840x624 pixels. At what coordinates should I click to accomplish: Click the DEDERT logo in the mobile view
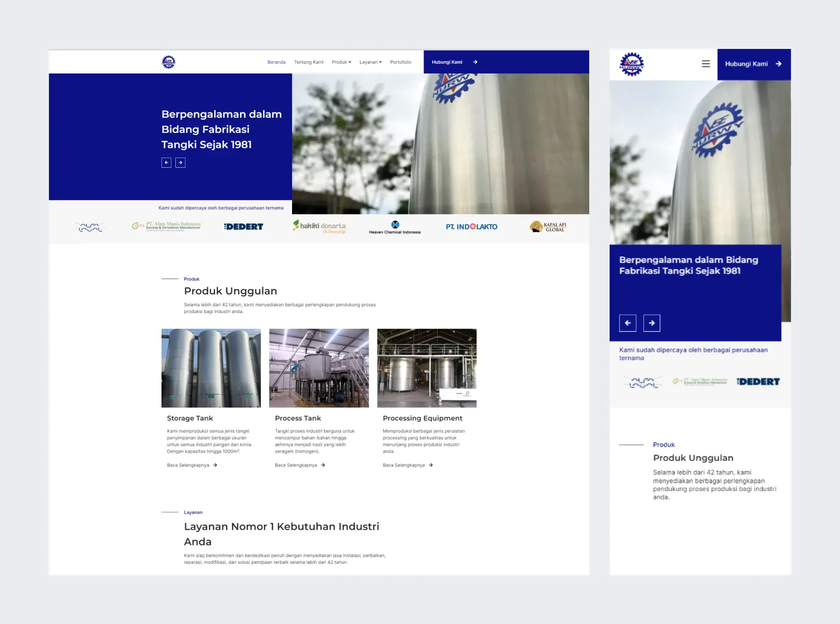point(758,382)
